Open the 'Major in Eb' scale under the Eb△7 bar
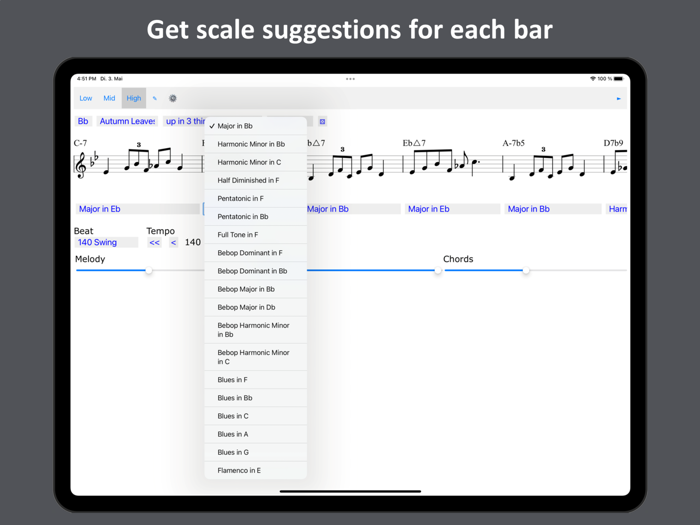Viewport: 700px width, 525px height. pos(453,209)
